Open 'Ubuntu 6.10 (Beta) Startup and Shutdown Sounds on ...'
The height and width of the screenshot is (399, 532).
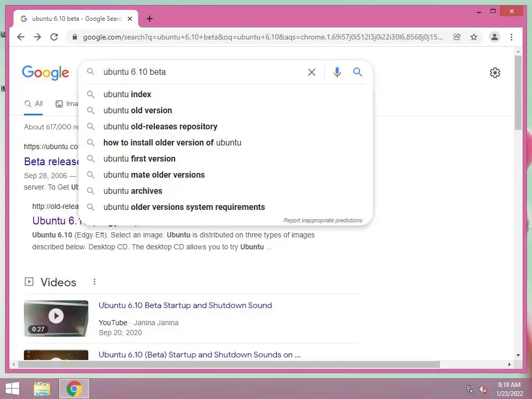199,354
